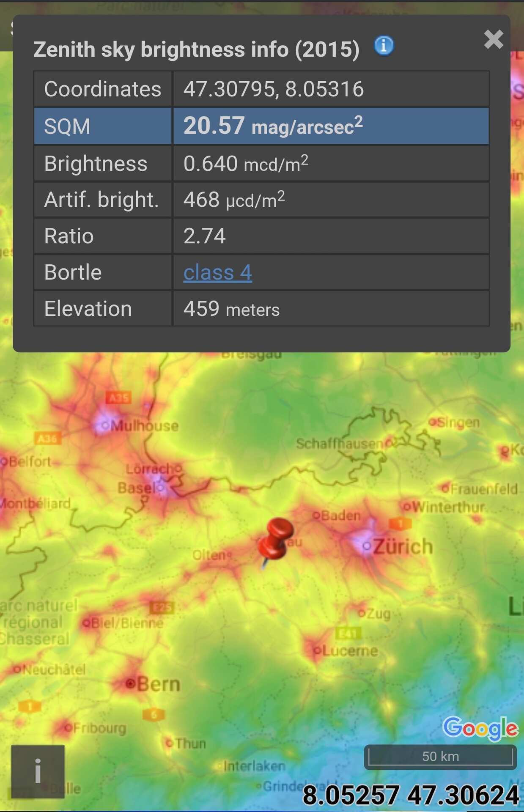Select the Elevation value 459 meters

coord(231,309)
